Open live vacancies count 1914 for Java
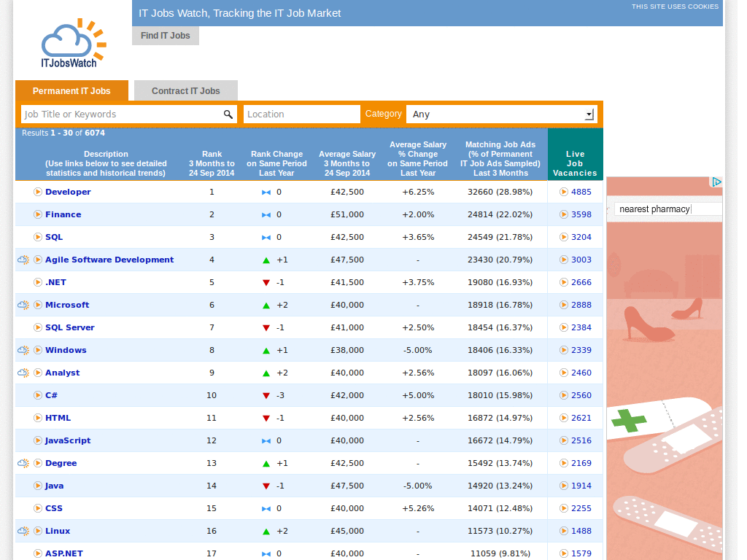Screen dimensions: 747x560 coord(581,486)
